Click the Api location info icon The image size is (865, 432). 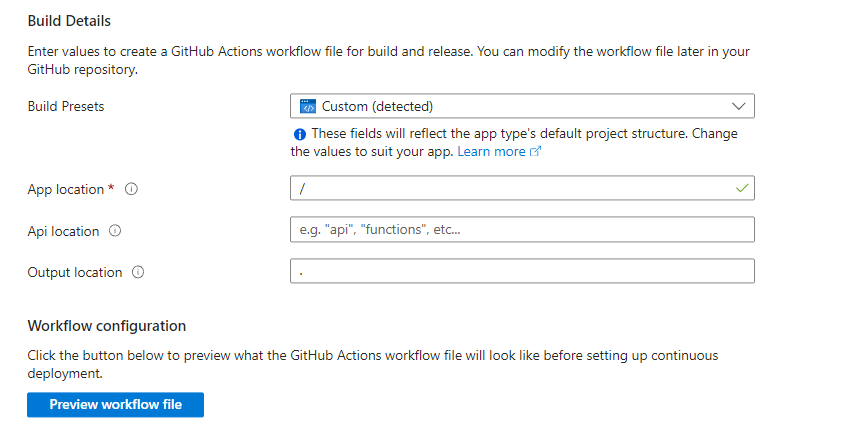(x=114, y=231)
